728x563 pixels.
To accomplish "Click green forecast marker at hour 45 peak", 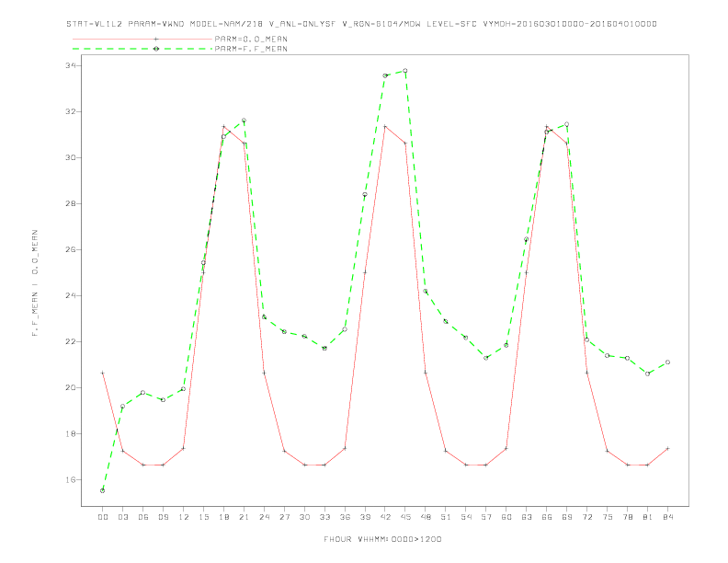I will 405,71.
